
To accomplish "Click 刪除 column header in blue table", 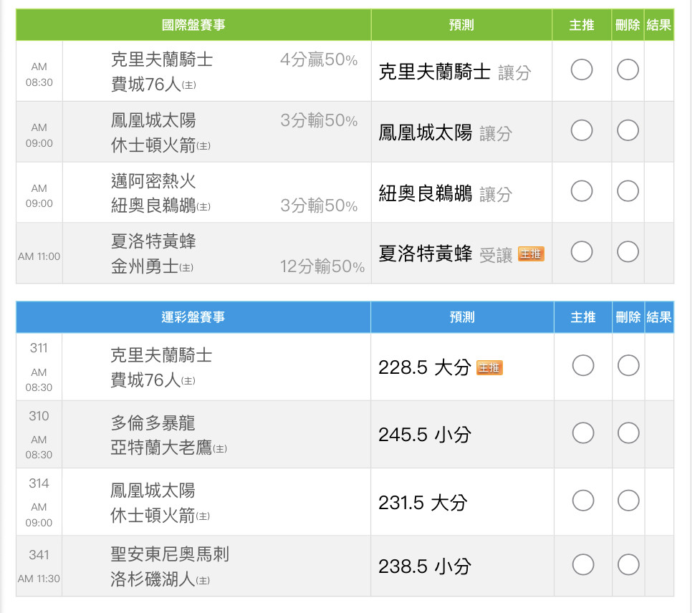I will [628, 317].
